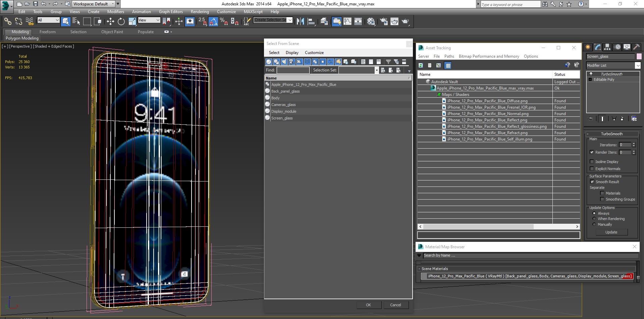The height and width of the screenshot is (319, 644).
Task: Click Filter funnel icon in Select From Scene
Action: pyautogui.click(x=388, y=62)
